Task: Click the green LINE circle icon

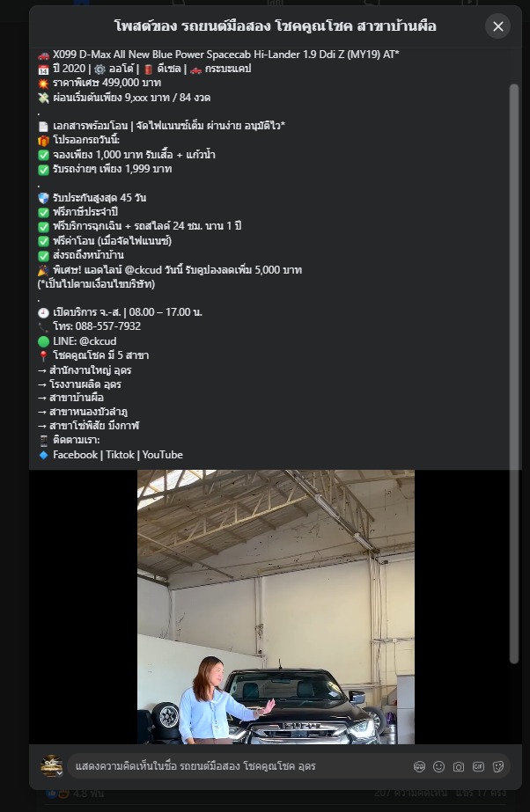Action: pyautogui.click(x=43, y=341)
